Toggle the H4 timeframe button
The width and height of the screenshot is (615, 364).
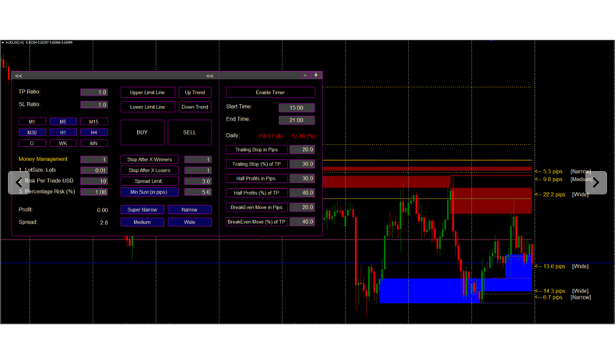(93, 132)
